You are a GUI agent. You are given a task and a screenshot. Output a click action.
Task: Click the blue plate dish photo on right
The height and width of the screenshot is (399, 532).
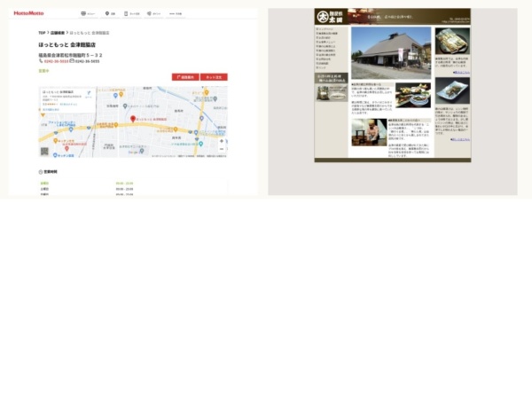pos(452,90)
